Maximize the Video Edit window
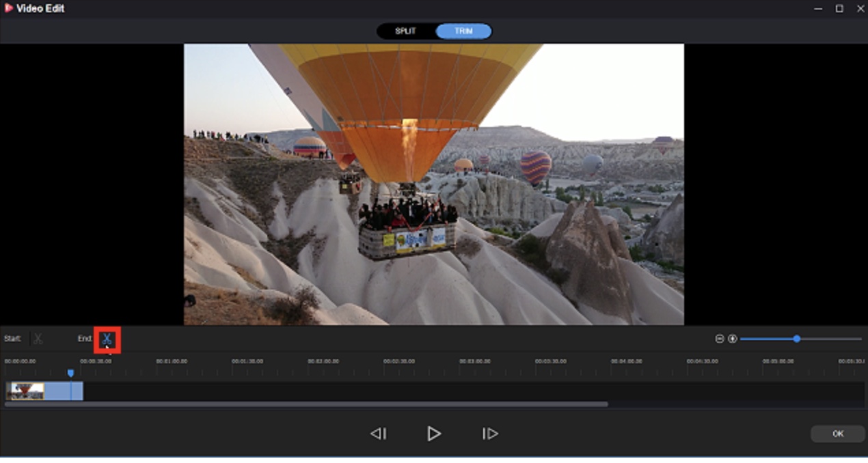 [839, 9]
